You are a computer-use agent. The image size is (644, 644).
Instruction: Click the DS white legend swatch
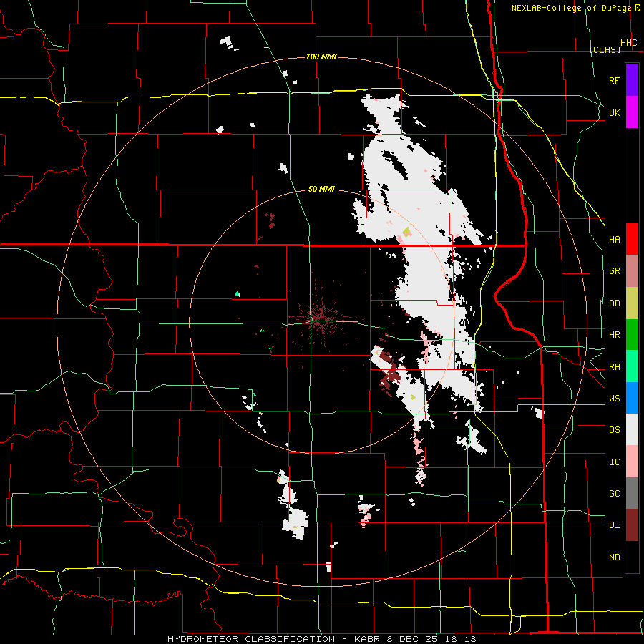(632, 429)
